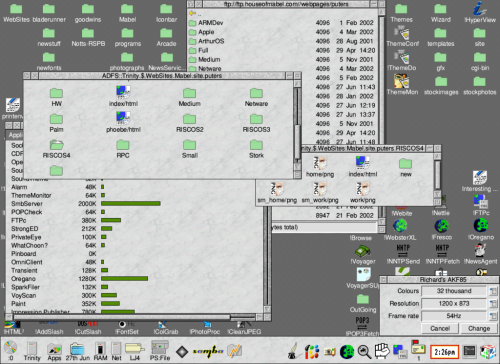The image size is (500, 364).
Task: Open the !POP3Fetch application icon
Action: [362, 327]
